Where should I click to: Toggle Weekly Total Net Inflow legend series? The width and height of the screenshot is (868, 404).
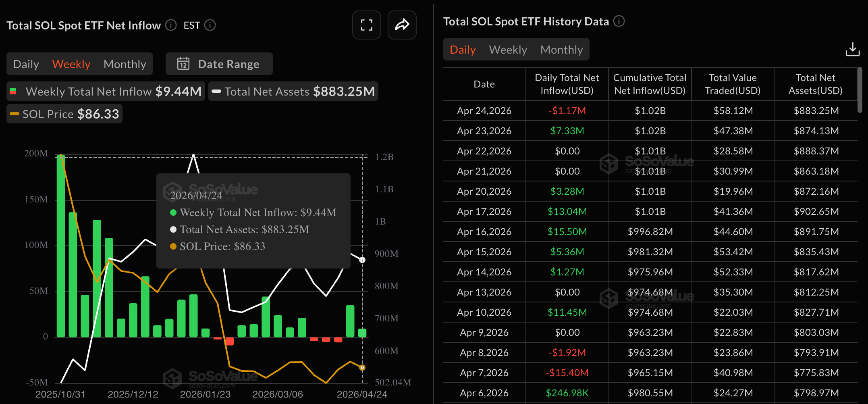[106, 92]
